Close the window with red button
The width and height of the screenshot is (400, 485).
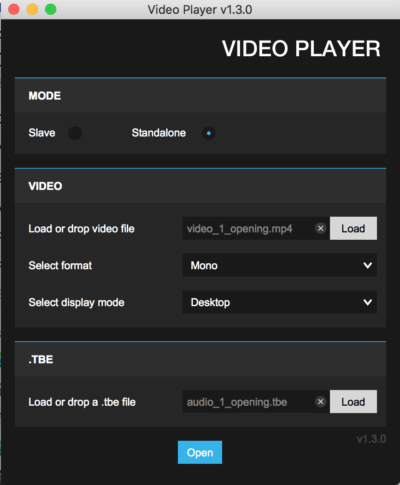[x=14, y=9]
